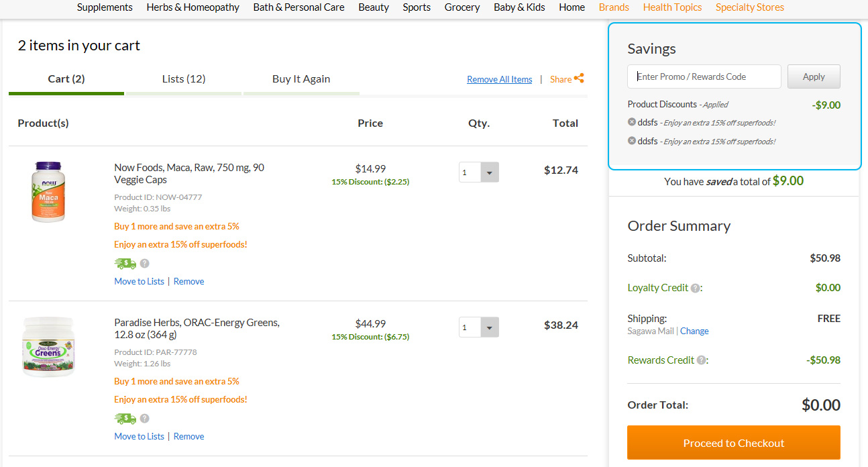
Task: Click "15% Discount: ($6.75)" text
Action: (370, 337)
